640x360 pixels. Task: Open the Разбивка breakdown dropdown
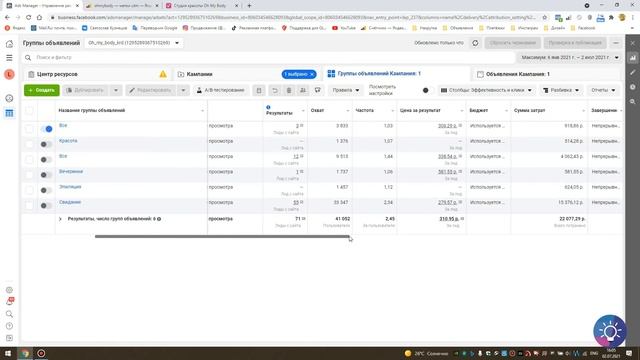click(x=561, y=90)
